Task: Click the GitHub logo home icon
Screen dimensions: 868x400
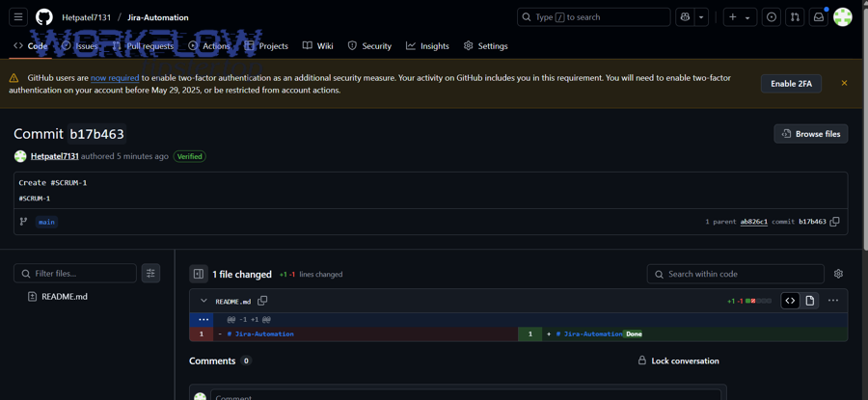Action: tap(44, 17)
